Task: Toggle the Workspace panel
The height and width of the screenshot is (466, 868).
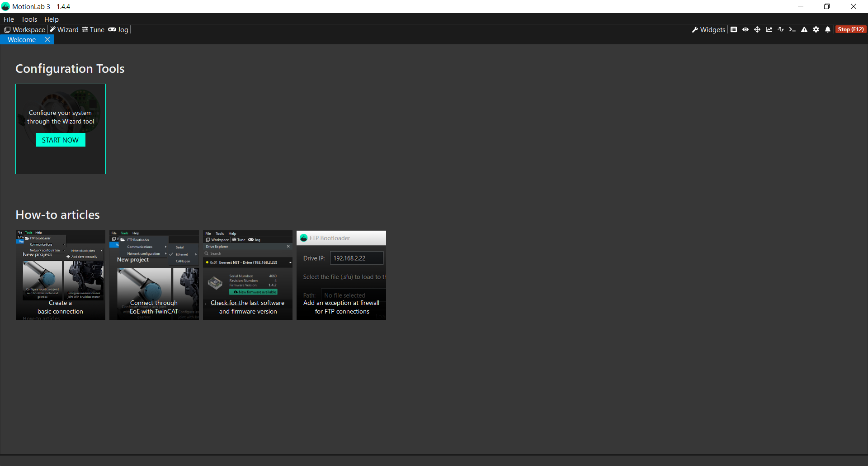Action: [x=25, y=29]
